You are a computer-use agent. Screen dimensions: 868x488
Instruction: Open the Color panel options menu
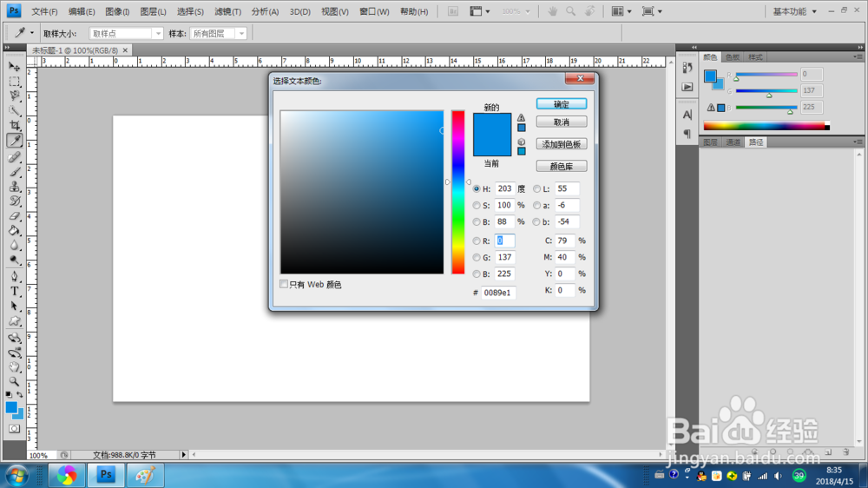point(858,56)
